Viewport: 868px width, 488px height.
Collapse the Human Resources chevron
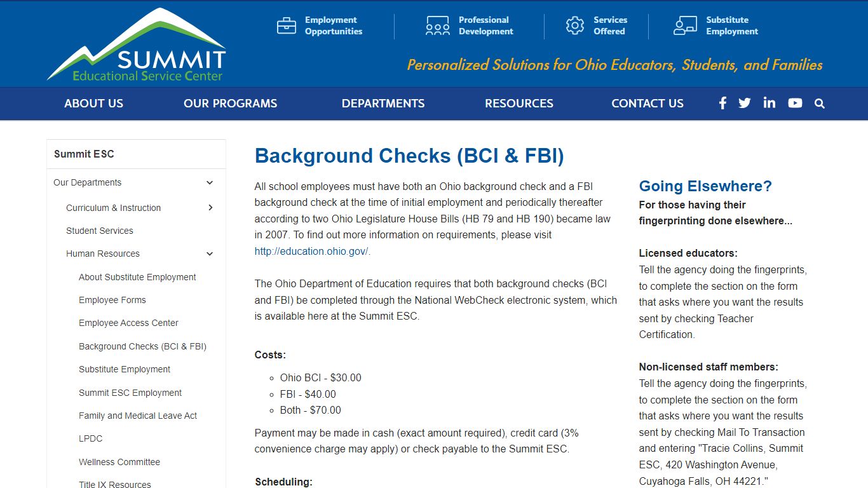[210, 254]
